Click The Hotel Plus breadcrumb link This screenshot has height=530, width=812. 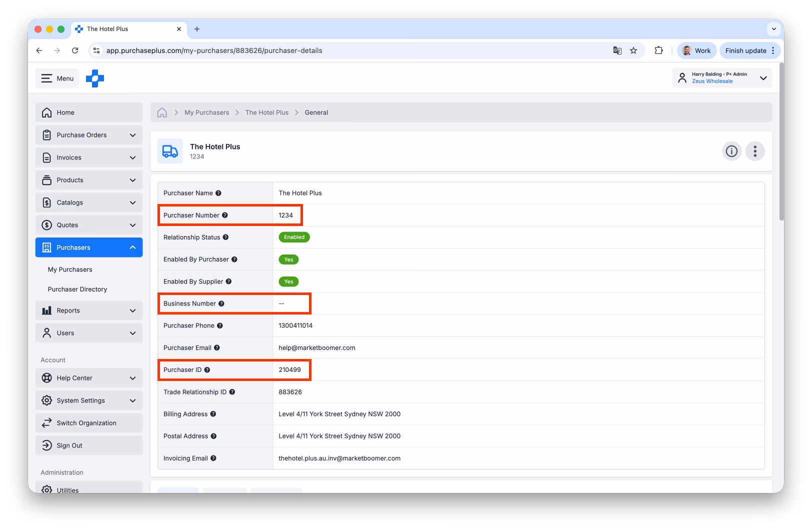pos(267,112)
